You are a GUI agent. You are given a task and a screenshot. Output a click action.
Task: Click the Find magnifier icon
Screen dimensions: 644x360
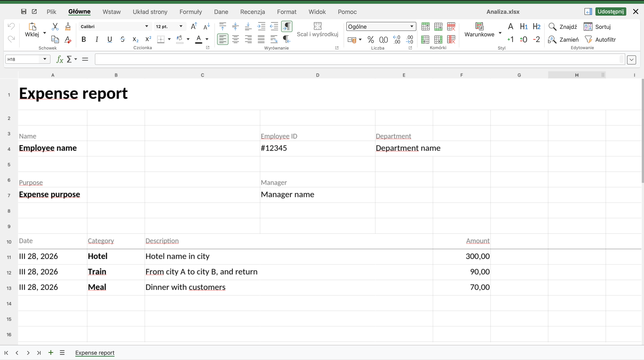pos(552,27)
